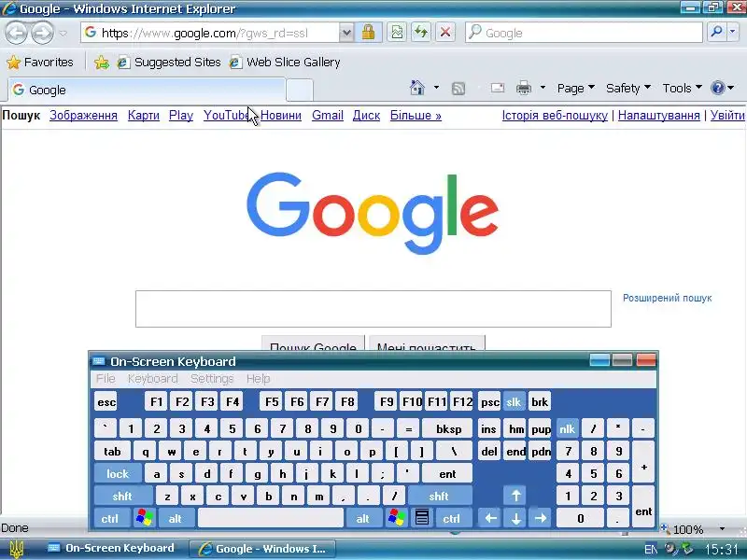
Task: Toggle the caps lock key on keyboard
Action: 118,474
